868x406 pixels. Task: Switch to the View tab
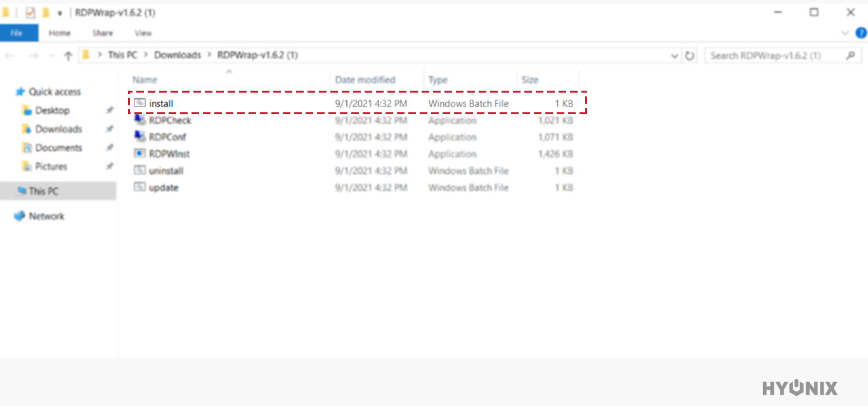pos(143,33)
